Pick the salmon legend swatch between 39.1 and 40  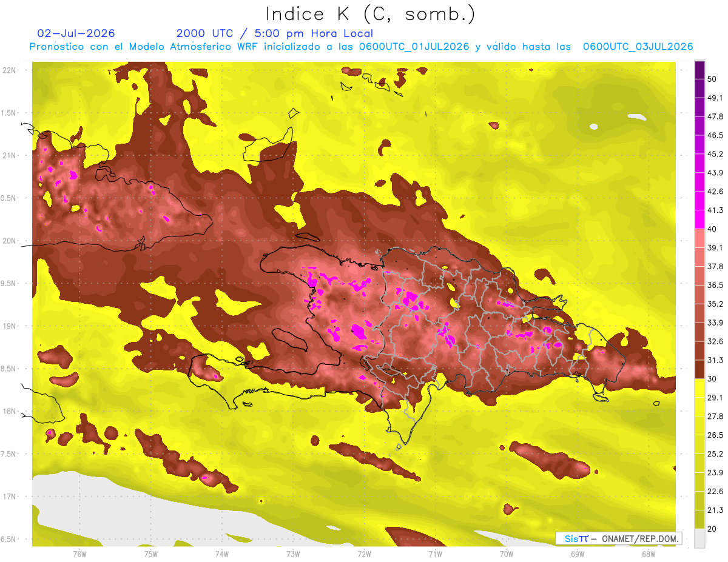pyautogui.click(x=699, y=238)
